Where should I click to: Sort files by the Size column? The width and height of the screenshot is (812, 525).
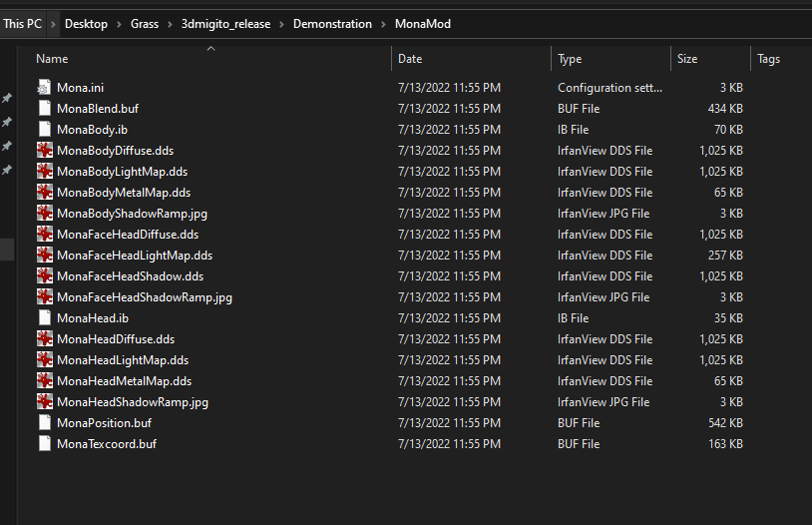[687, 59]
